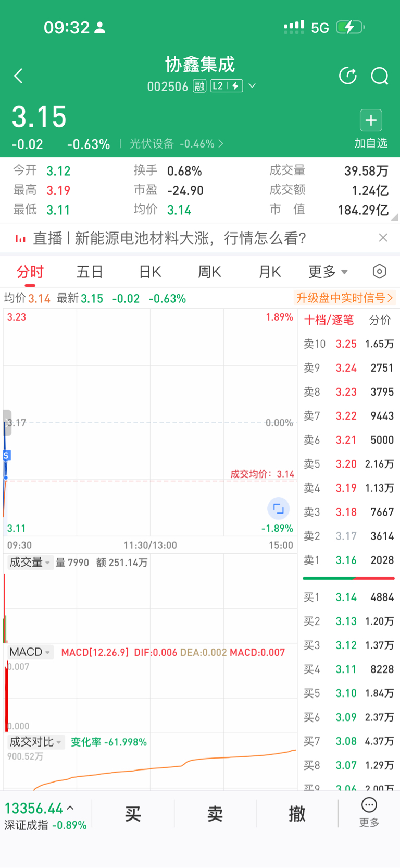Tap 卖5 row at 3.20
The image size is (400, 868).
(348, 464)
